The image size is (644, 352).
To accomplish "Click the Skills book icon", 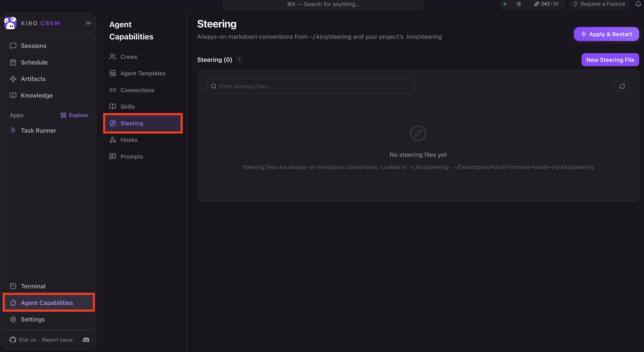I will 113,107.
